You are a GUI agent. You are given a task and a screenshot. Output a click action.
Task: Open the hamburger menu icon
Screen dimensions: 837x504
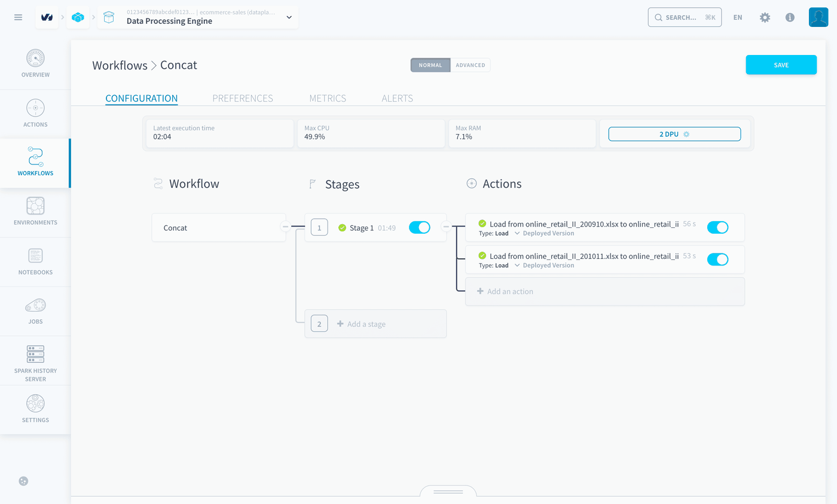click(18, 17)
